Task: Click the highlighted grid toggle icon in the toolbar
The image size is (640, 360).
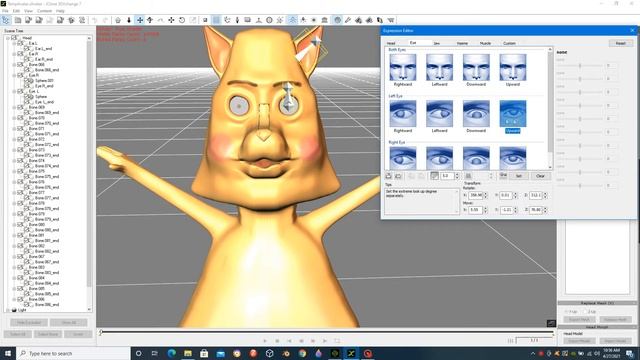Action: [216, 20]
